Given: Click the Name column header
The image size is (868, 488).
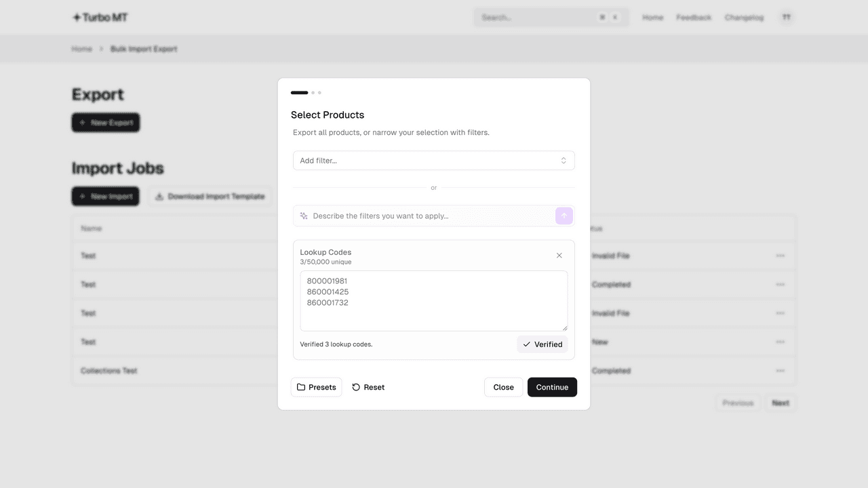Looking at the screenshot, I should point(92,228).
